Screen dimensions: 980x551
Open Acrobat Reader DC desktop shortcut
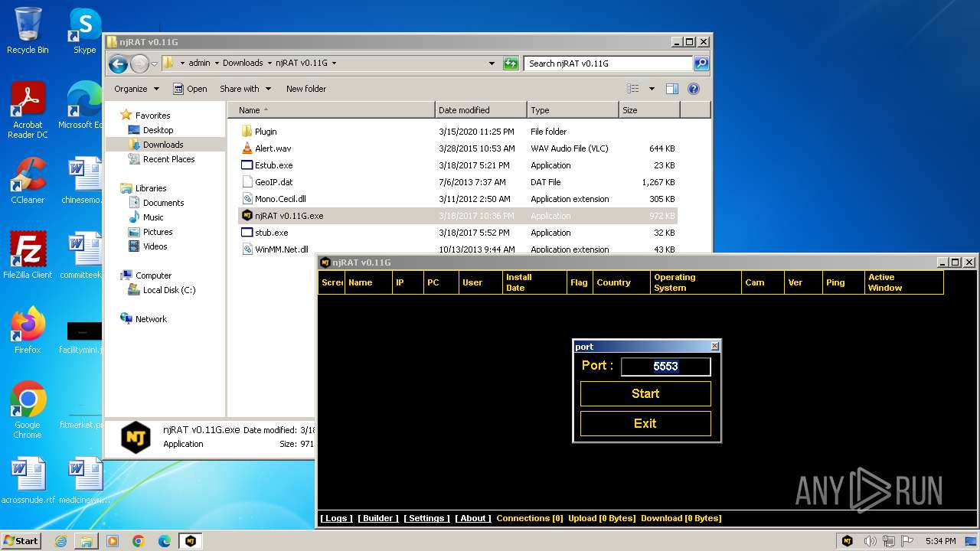28,109
